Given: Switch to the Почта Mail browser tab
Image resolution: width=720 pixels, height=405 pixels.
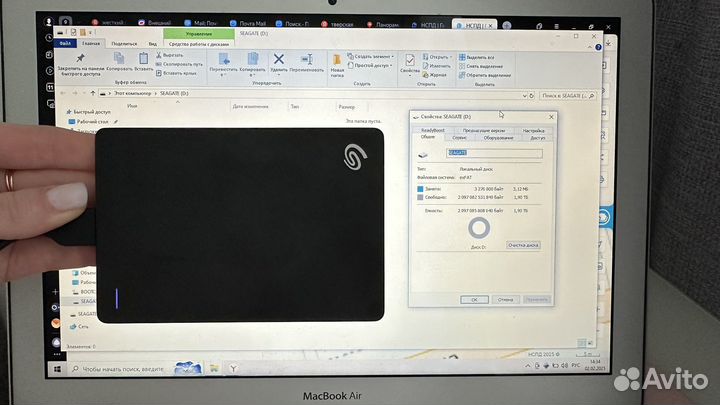Looking at the screenshot, I should coord(248,23).
